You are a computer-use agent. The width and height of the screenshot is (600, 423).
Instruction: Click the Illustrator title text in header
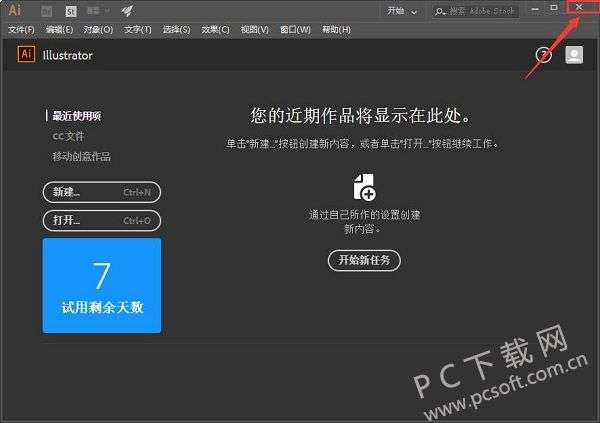tap(67, 56)
